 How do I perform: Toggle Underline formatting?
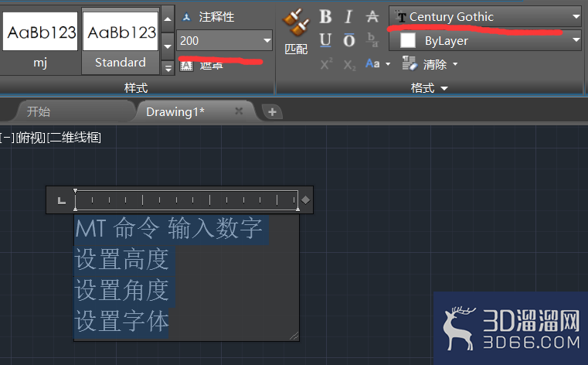(325, 39)
